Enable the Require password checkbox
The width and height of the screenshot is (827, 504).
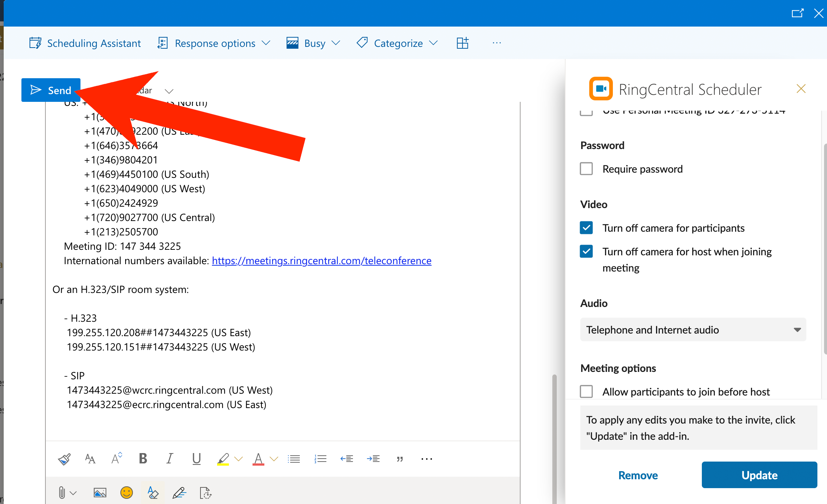point(586,169)
